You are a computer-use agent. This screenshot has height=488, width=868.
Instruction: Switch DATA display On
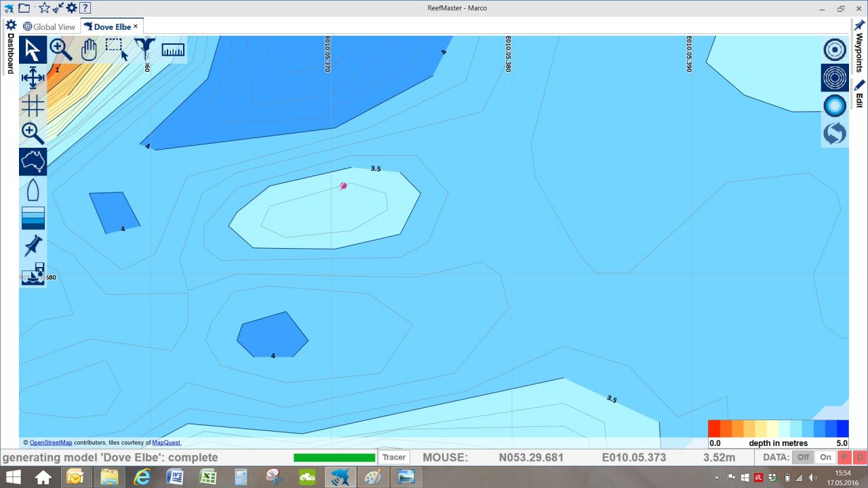point(825,457)
